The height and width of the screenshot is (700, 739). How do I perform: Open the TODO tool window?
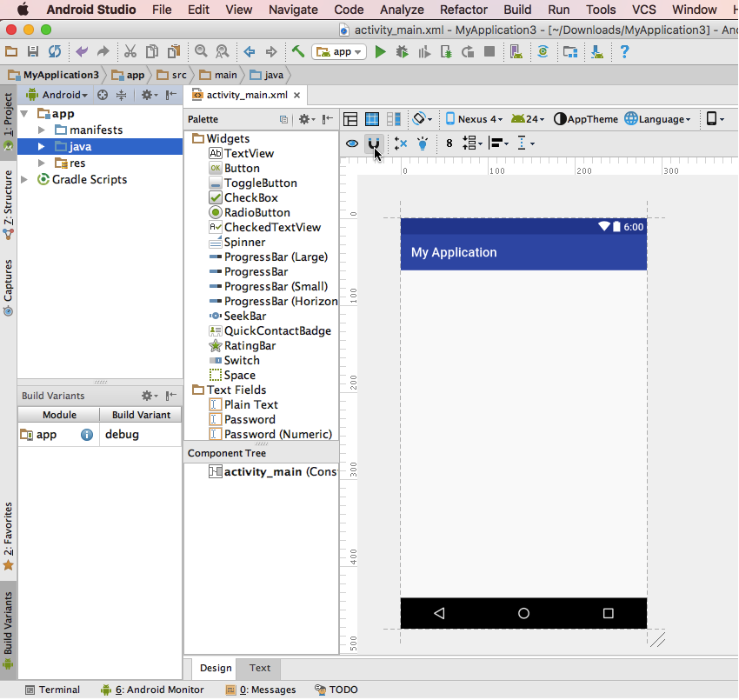point(336,690)
